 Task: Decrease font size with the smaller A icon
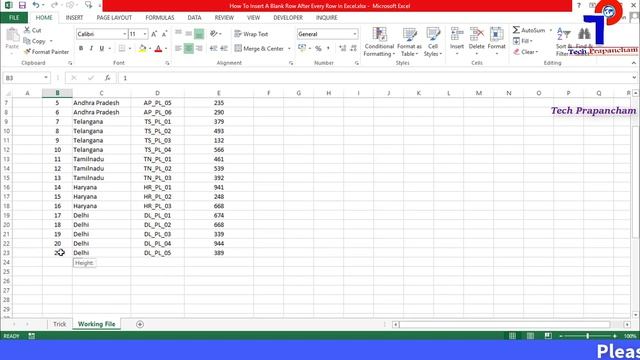point(164,34)
